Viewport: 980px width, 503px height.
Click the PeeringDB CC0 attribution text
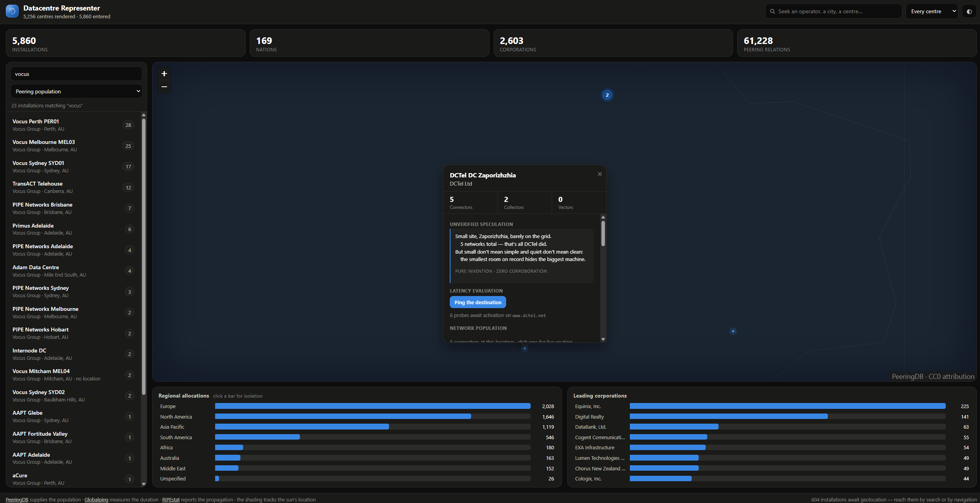pyautogui.click(x=933, y=377)
